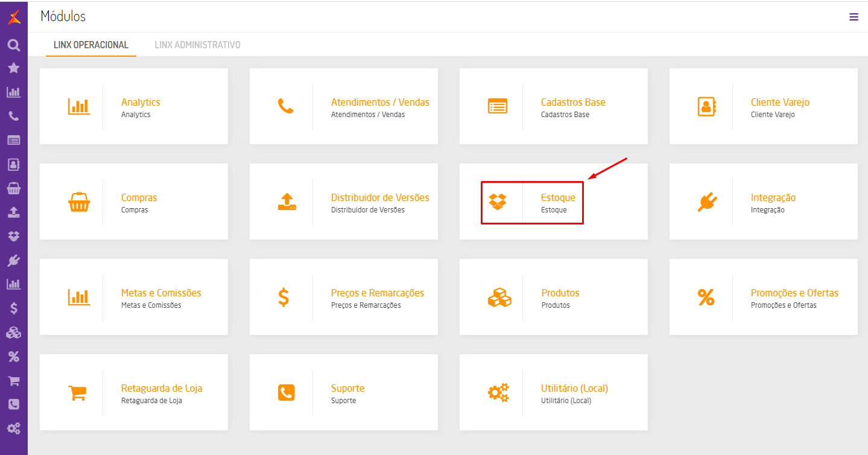Open the Analytics module card
This screenshot has width=868, height=455.
point(134,106)
